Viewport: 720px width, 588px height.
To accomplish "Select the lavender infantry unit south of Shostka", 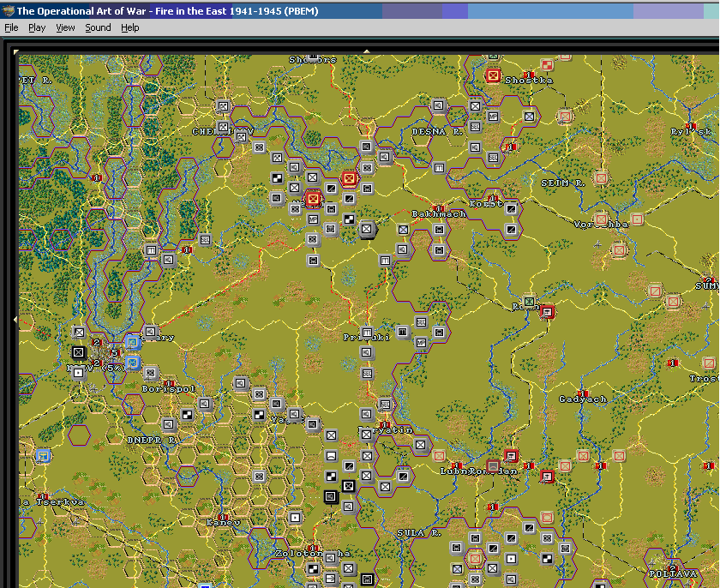I will click(x=529, y=117).
